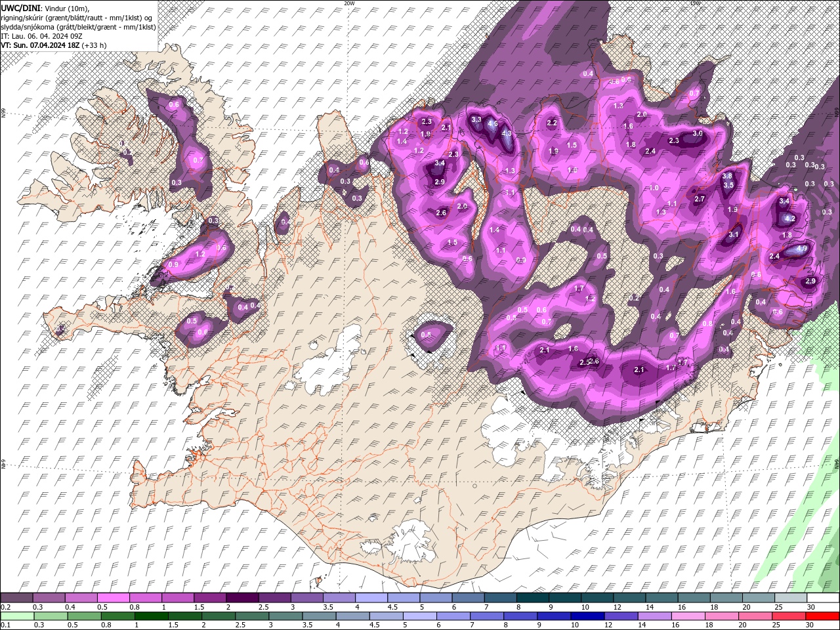Click the 4.2 snowfall value in the east

[x=790, y=219]
